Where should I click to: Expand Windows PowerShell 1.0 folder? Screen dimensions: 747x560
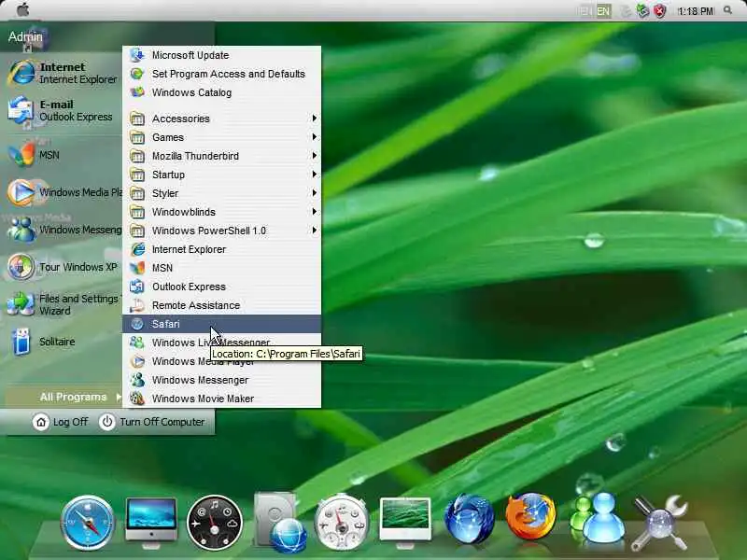(x=222, y=231)
